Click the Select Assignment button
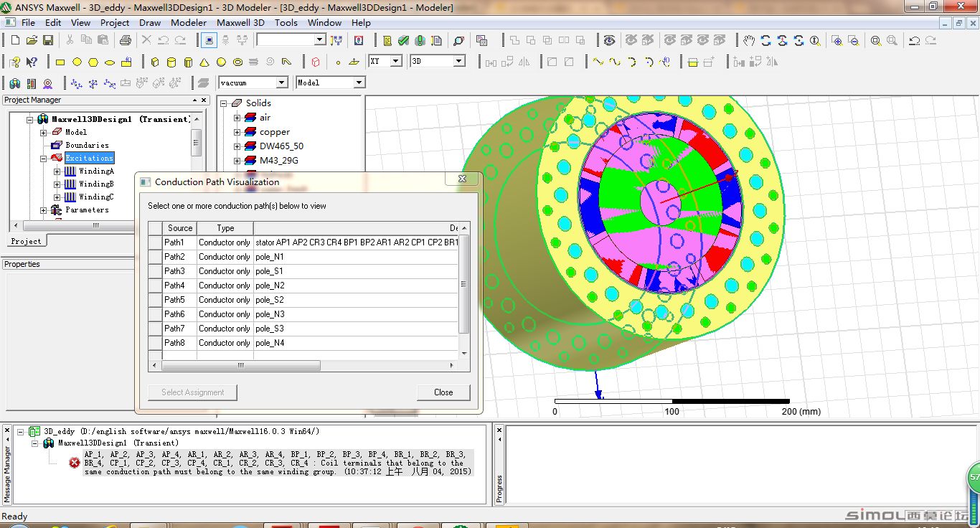Image resolution: width=980 pixels, height=528 pixels. point(192,392)
